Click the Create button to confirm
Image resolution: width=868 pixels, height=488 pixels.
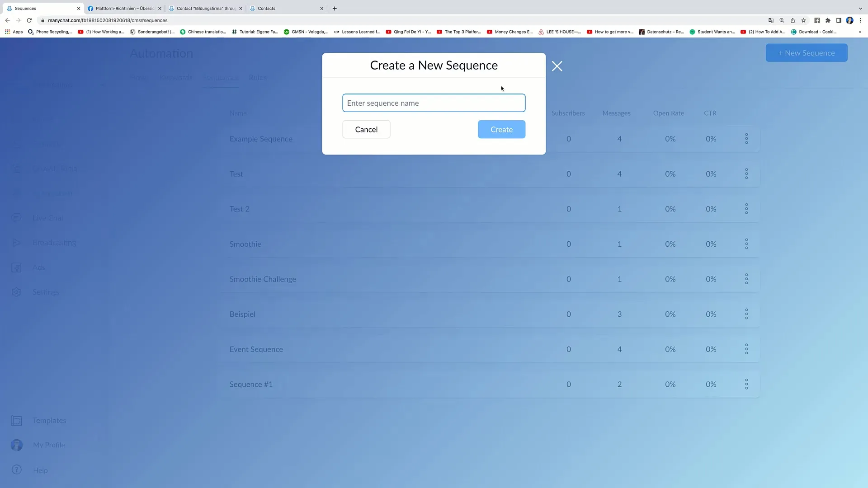501,129
